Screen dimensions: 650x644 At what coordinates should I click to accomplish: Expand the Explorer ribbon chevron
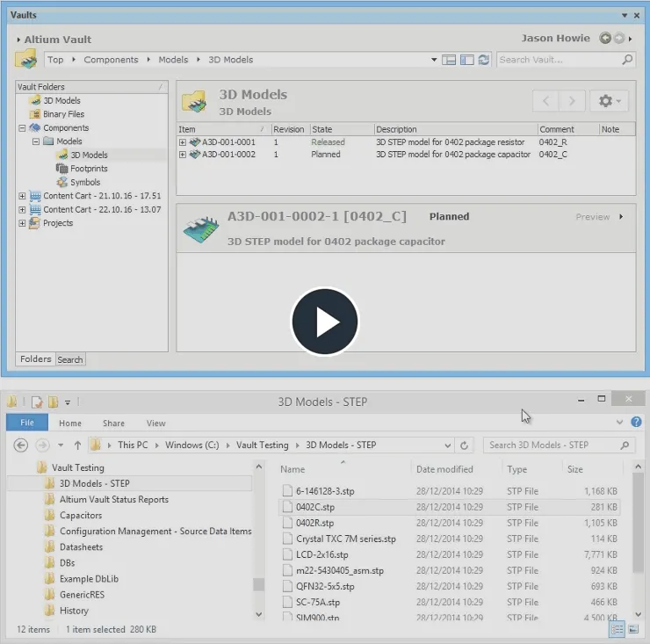[x=619, y=422]
